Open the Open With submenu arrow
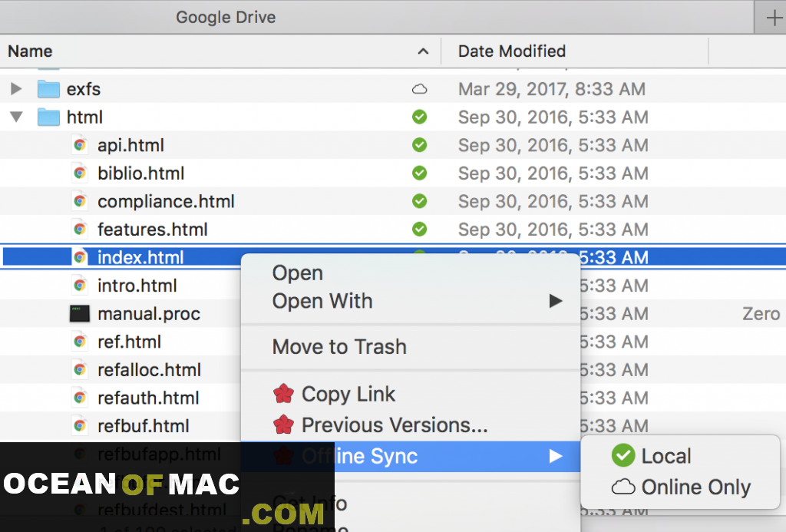Image resolution: width=786 pixels, height=532 pixels. point(556,302)
